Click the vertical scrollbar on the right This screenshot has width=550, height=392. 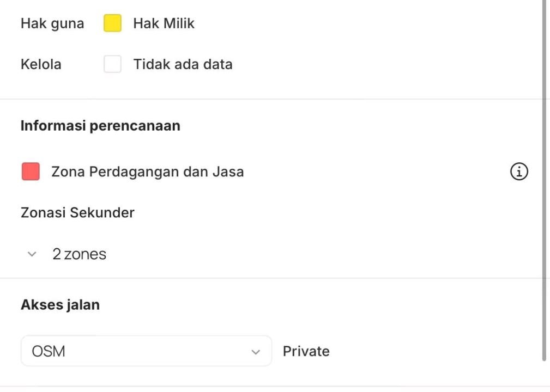[543, 180]
